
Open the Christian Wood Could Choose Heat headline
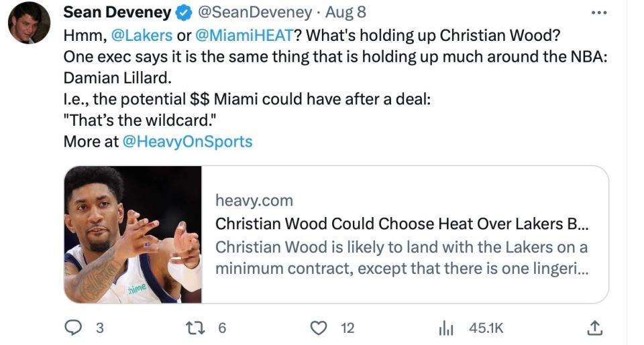402,223
